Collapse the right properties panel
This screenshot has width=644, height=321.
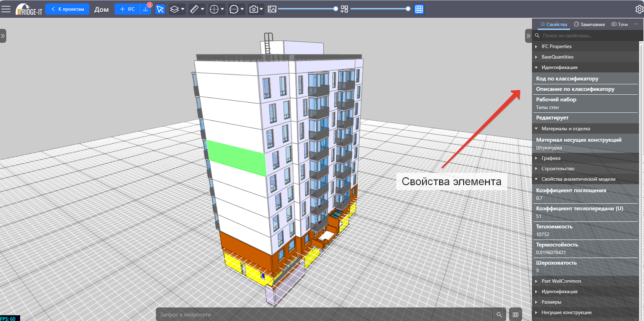point(528,36)
